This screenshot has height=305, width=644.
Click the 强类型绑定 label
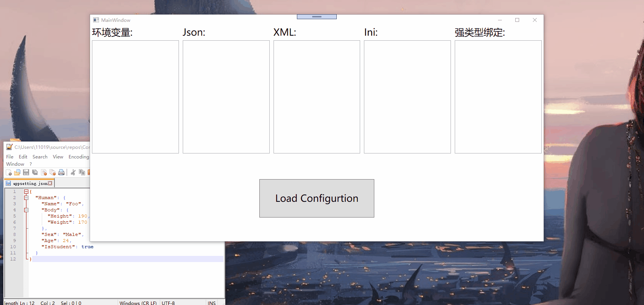[480, 32]
